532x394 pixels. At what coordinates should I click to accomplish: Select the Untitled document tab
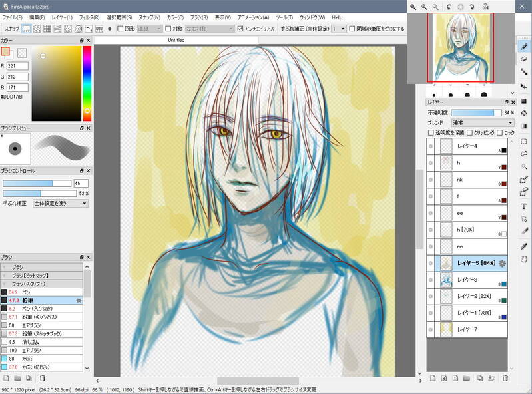tap(176, 40)
